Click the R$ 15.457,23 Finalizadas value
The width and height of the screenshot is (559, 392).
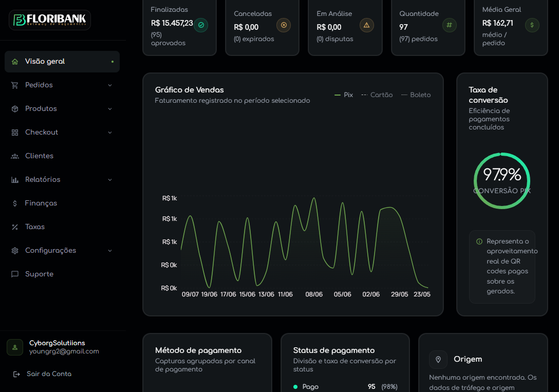tap(172, 23)
